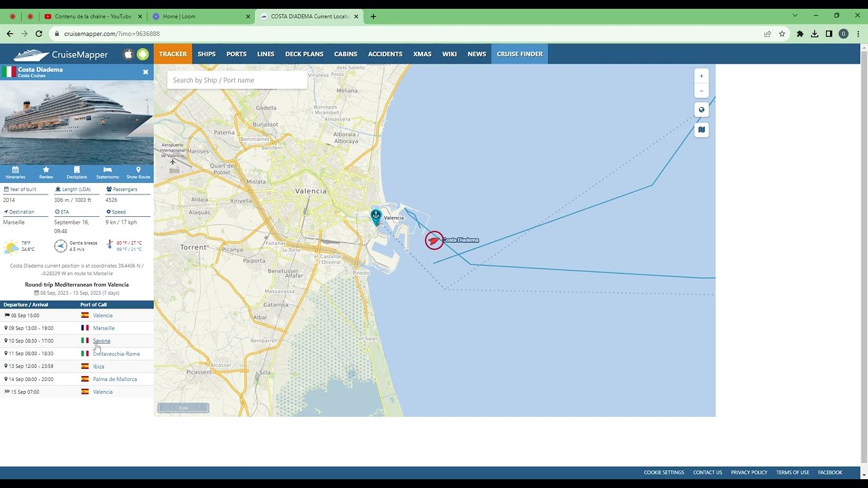Open the CABINS menu item
This screenshot has width=868, height=488.
[x=346, y=54]
